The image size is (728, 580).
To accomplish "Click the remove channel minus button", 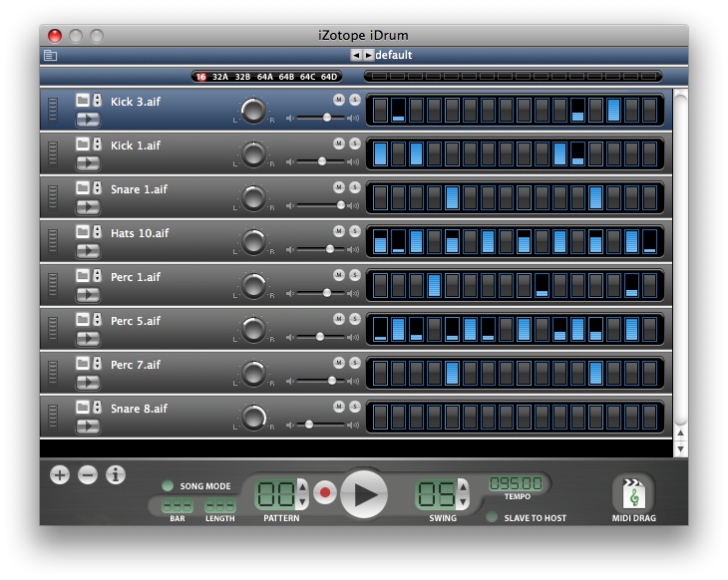I will coord(88,474).
